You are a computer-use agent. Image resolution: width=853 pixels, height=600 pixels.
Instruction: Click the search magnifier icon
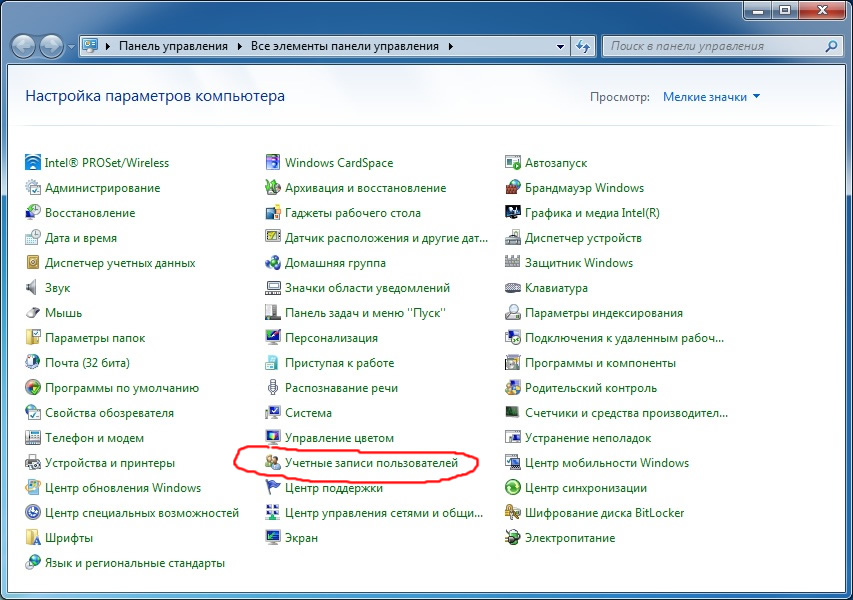coord(831,46)
